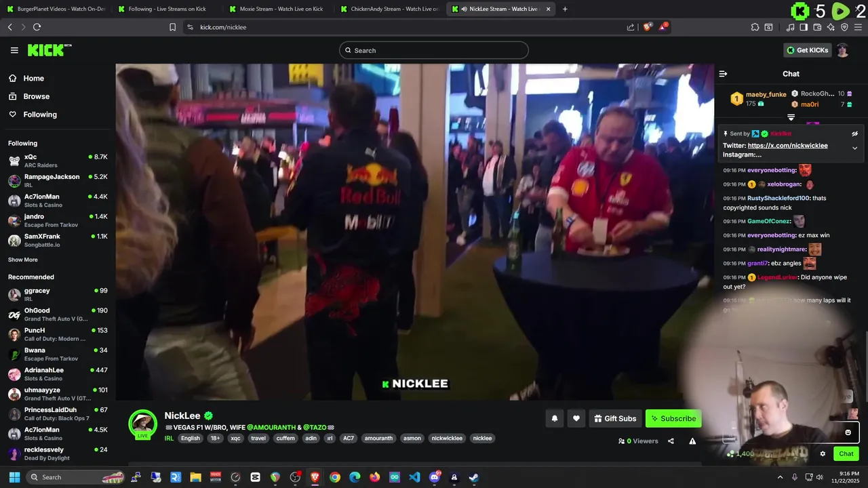The width and height of the screenshot is (868, 488).
Task: Open the hamburger sidebar menu
Action: tap(14, 50)
